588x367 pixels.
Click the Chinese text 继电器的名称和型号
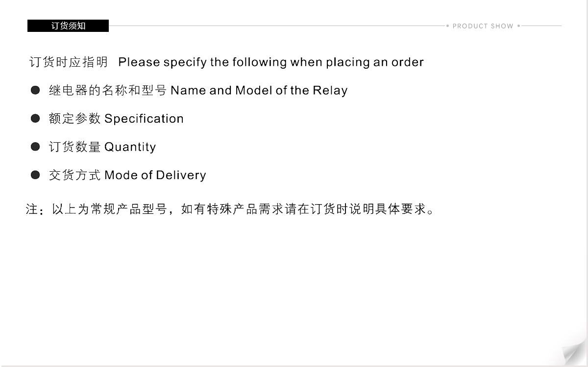tap(108, 90)
